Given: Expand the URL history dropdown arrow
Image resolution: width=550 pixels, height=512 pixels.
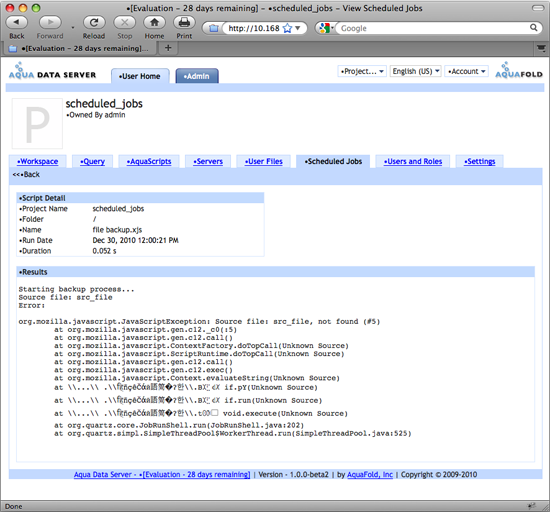Looking at the screenshot, I should (298, 28).
